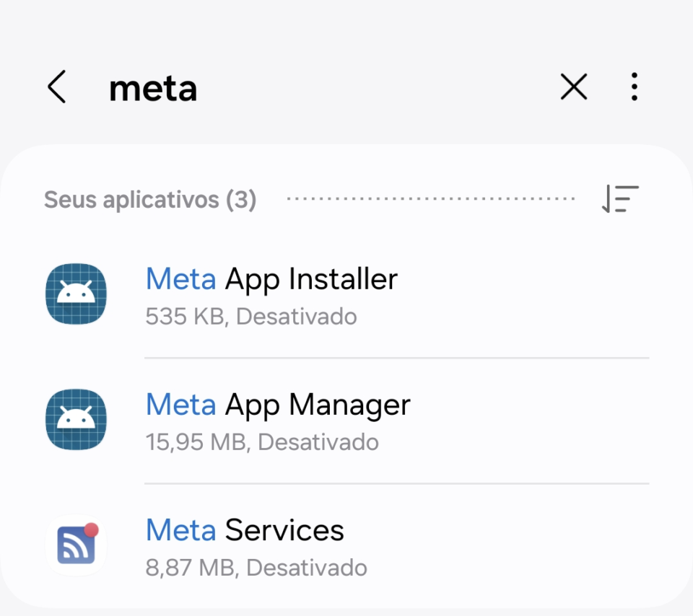The width and height of the screenshot is (693, 616).
Task: Tap the 'Seus aplicativos (3)' header
Action: (150, 200)
